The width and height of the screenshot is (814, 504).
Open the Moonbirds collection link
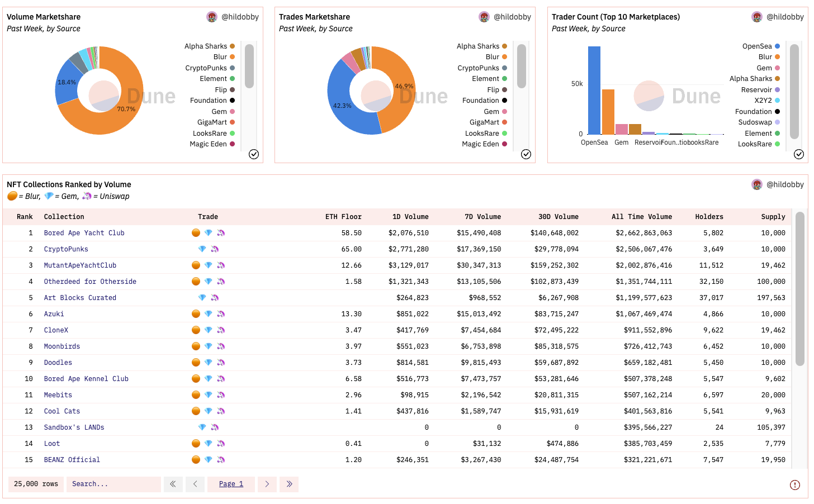click(61, 346)
